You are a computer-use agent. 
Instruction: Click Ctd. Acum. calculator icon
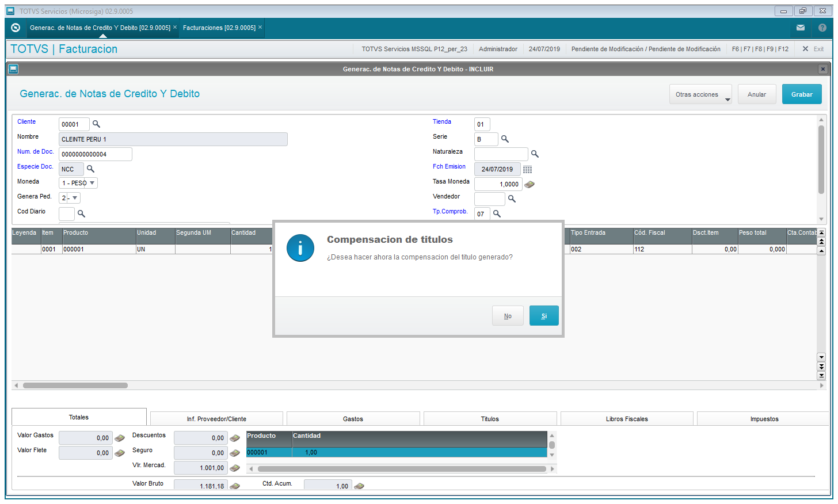click(x=359, y=486)
